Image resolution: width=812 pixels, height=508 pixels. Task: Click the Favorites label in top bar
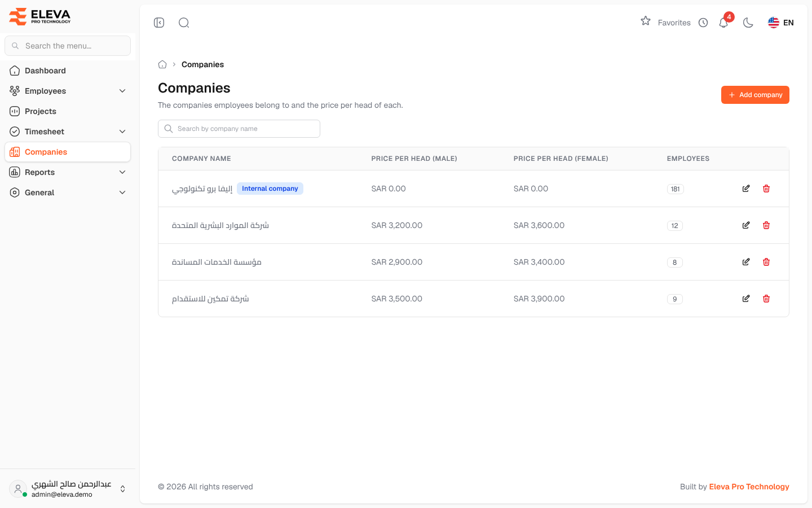(674, 23)
